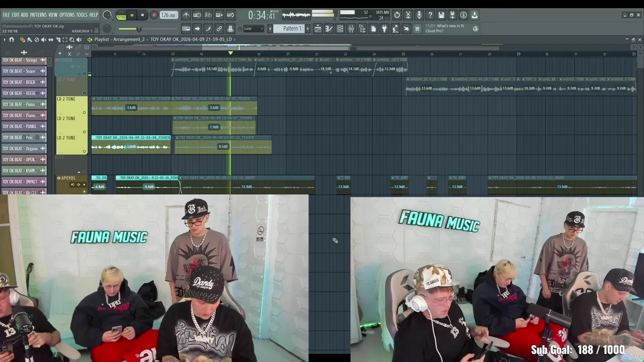Image resolution: width=644 pixels, height=362 pixels.
Task: Open the plugin picker plug icon
Action: coord(384,29)
